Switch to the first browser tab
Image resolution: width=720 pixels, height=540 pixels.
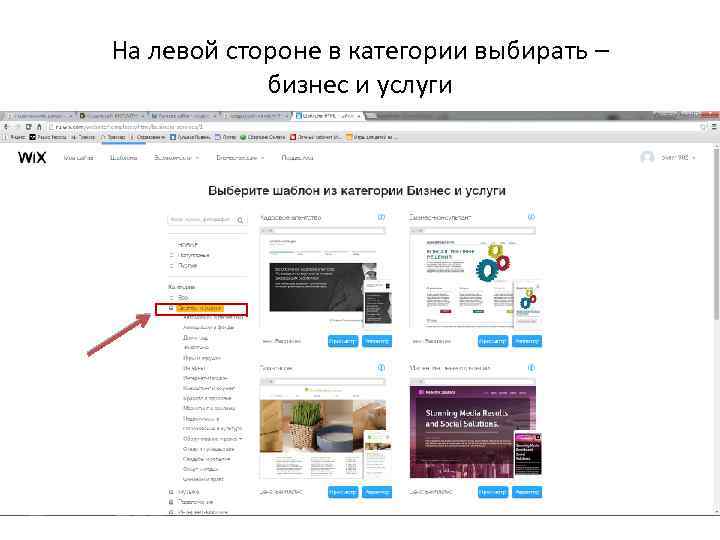pos(38,116)
